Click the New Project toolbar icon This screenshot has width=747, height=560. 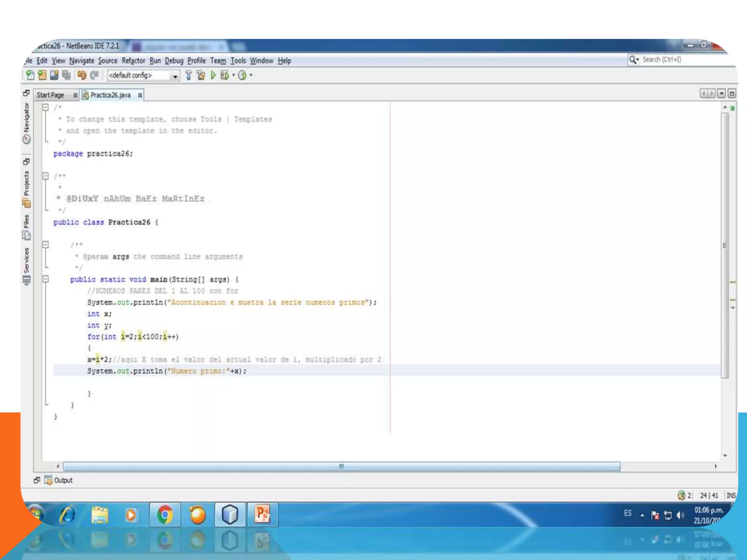42,75
